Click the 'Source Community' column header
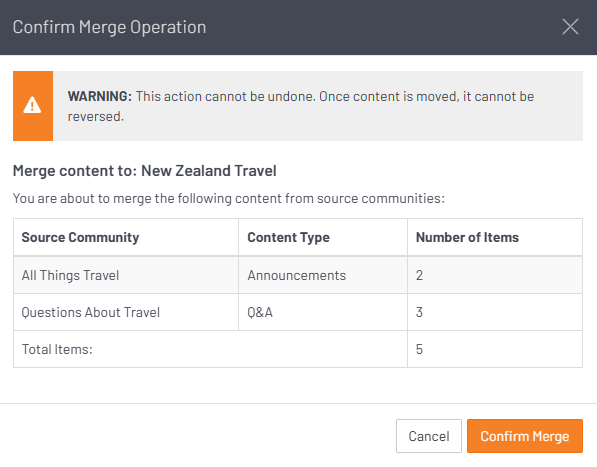597x467 pixels. [126, 237]
